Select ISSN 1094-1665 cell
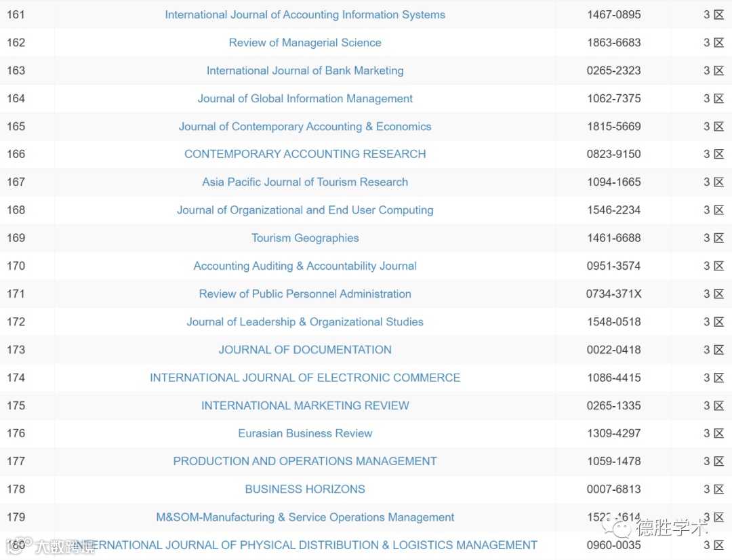Viewport: 732px width, 560px height. (x=614, y=182)
